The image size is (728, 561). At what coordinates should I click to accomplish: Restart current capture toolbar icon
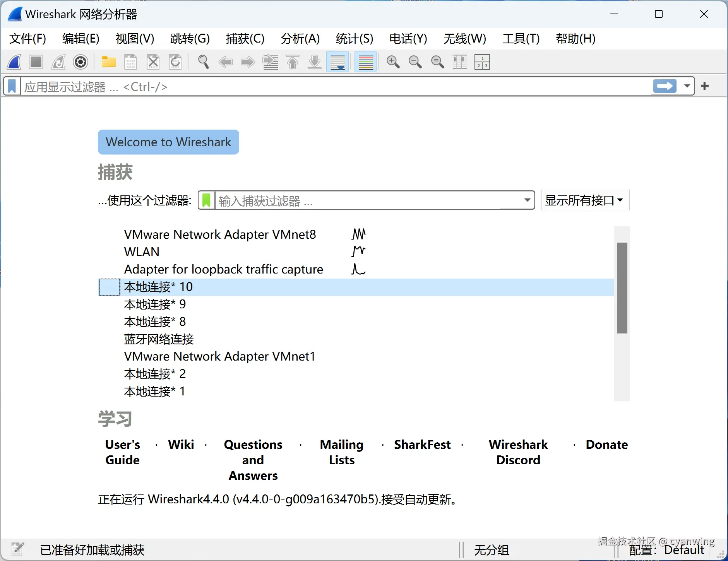click(58, 62)
